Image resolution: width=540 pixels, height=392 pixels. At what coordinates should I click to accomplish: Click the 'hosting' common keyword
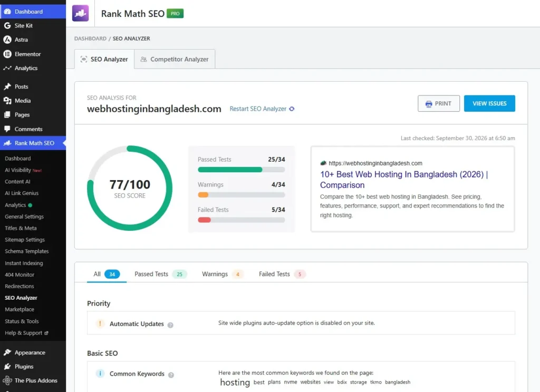click(235, 383)
